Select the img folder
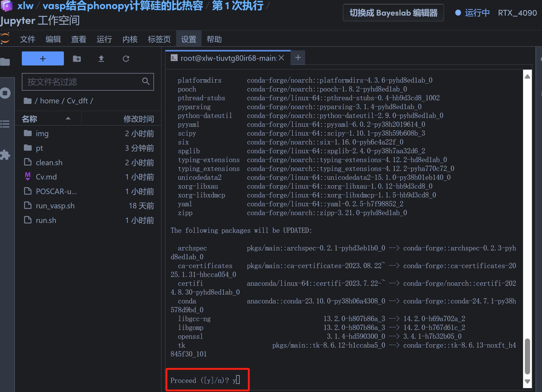Image resolution: width=542 pixels, height=392 pixels. [x=88, y=134]
